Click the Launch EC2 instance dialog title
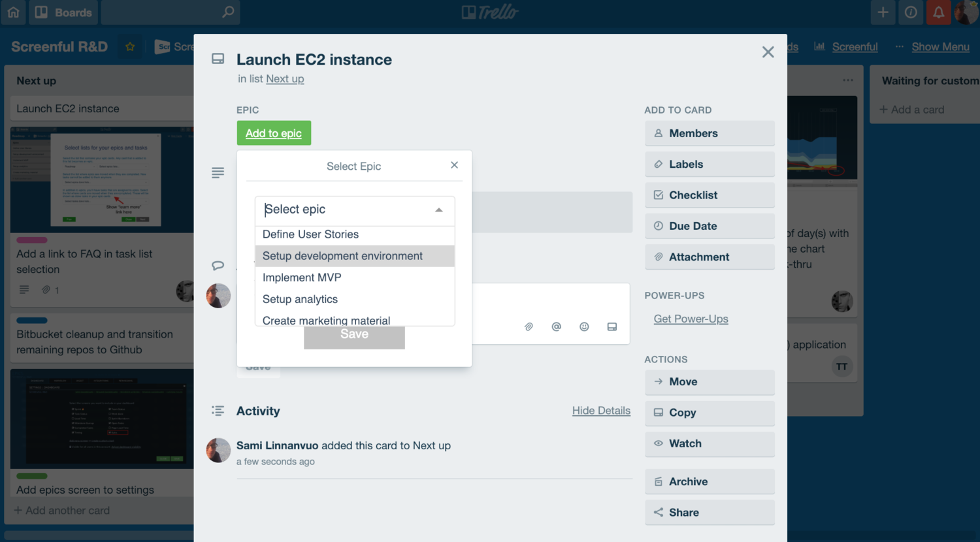Image resolution: width=980 pixels, height=542 pixels. pos(314,59)
